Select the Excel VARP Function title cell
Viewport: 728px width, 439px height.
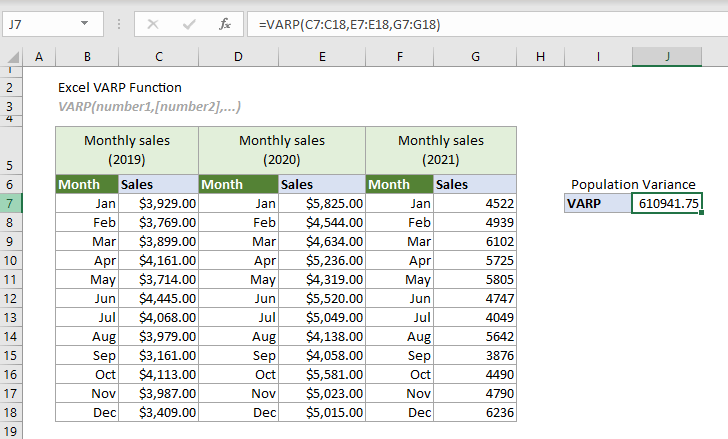120,87
